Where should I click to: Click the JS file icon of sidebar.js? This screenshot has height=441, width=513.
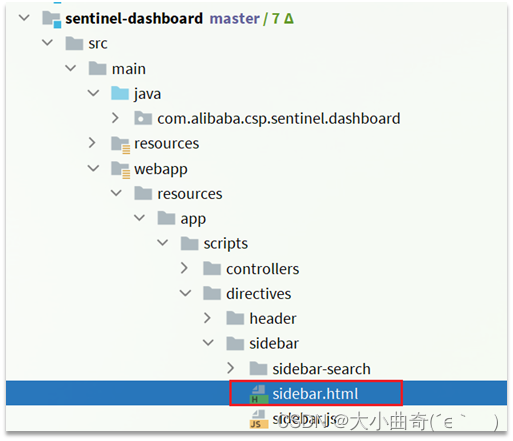point(259,419)
